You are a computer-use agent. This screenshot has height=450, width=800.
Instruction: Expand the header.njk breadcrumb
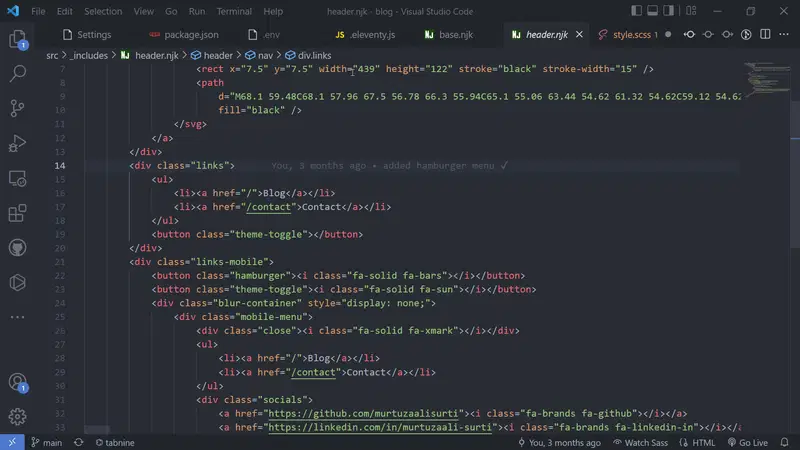(150, 55)
